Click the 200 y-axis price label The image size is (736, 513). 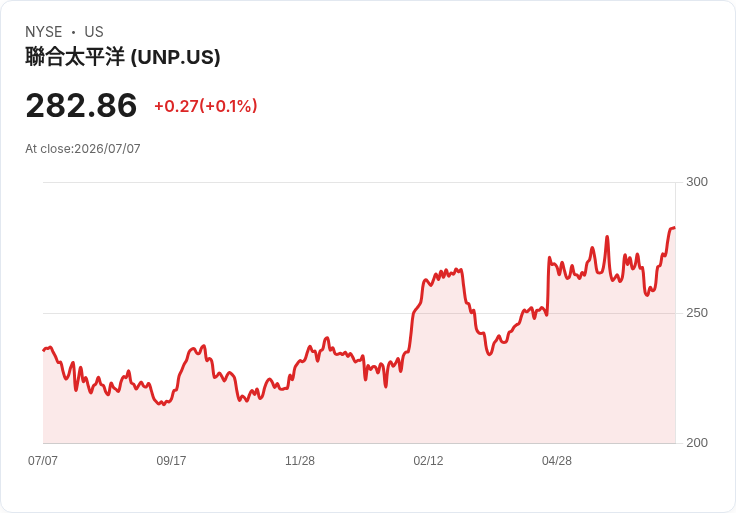point(697,443)
